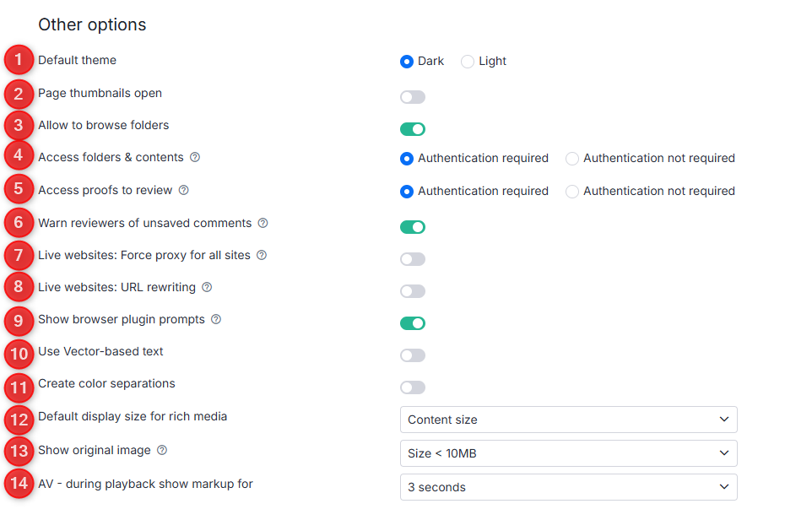Click help icon for browser plugin prompts

pos(216,319)
